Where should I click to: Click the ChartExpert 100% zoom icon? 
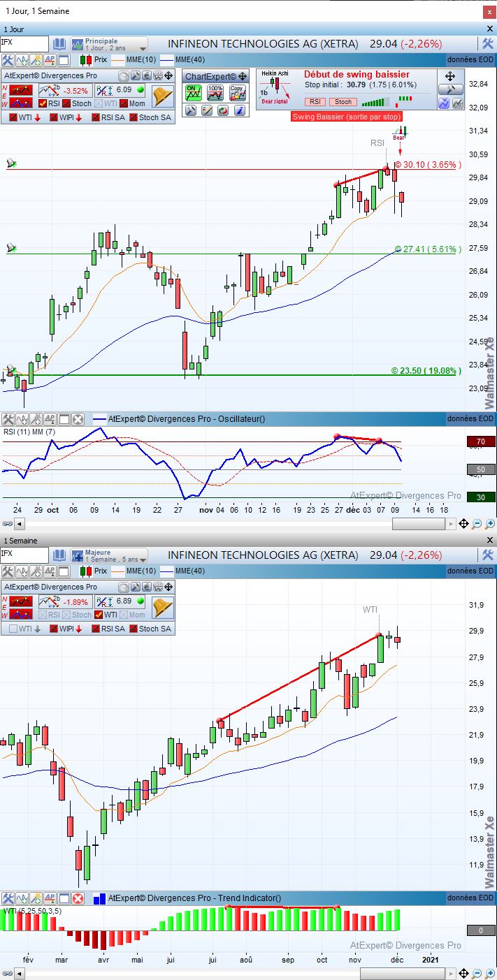pos(215,93)
